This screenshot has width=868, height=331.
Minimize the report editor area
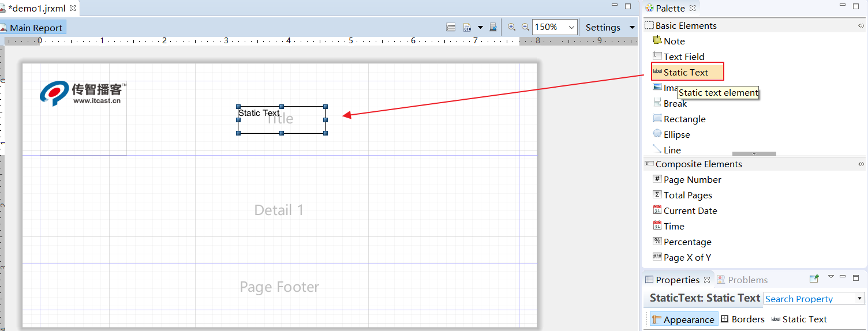coord(614,5)
